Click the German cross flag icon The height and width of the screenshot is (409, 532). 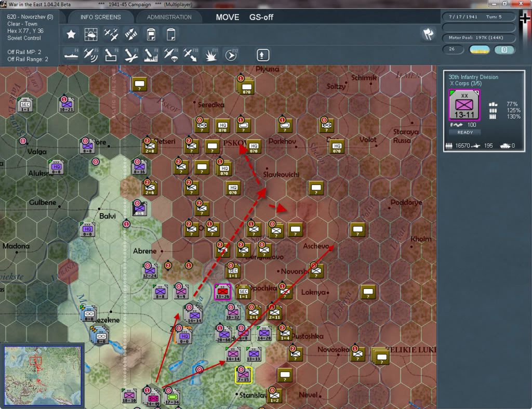click(x=525, y=19)
